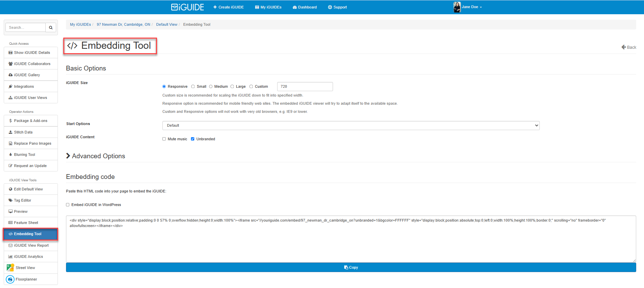Enable the Mute music checkbox

(164, 139)
